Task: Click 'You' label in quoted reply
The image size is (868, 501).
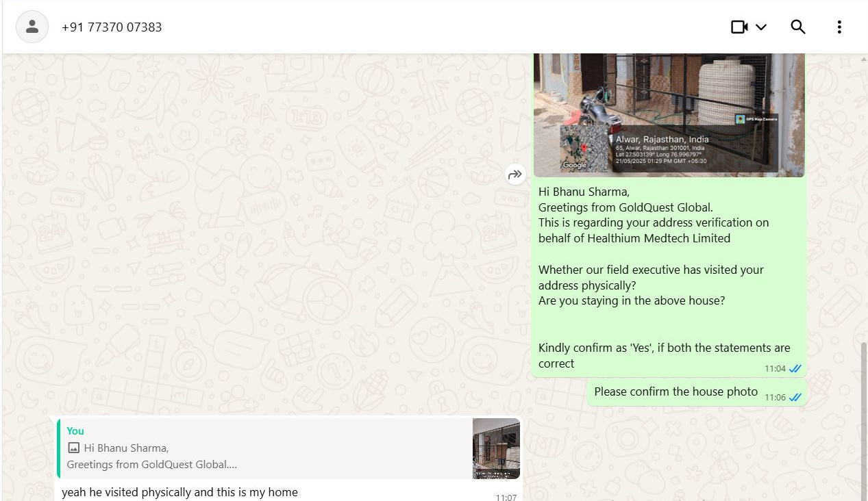Action: [x=75, y=431]
